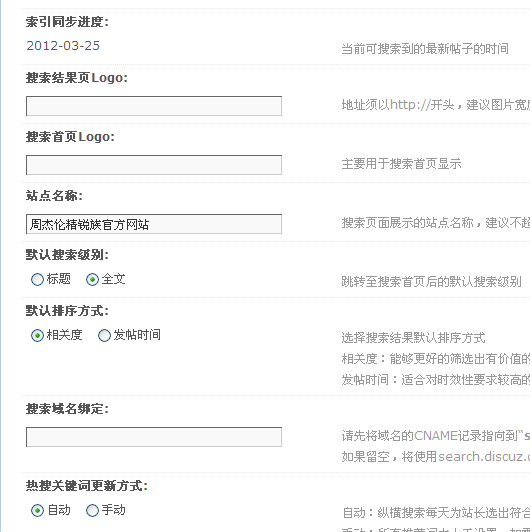Click the 搜索结果页Logo input field

(x=154, y=106)
